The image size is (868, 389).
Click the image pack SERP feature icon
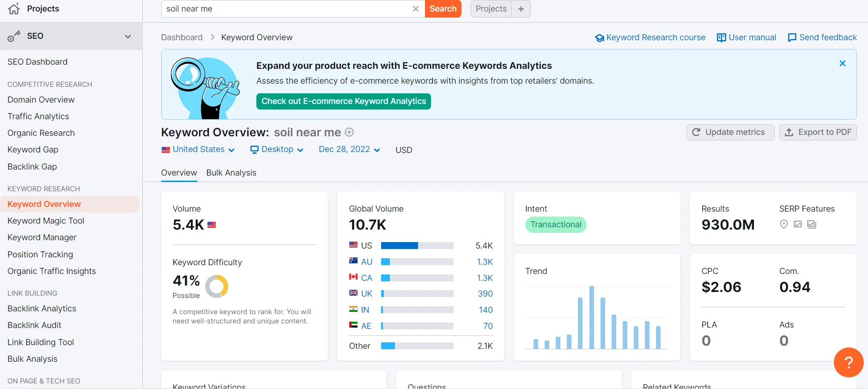pyautogui.click(x=812, y=224)
